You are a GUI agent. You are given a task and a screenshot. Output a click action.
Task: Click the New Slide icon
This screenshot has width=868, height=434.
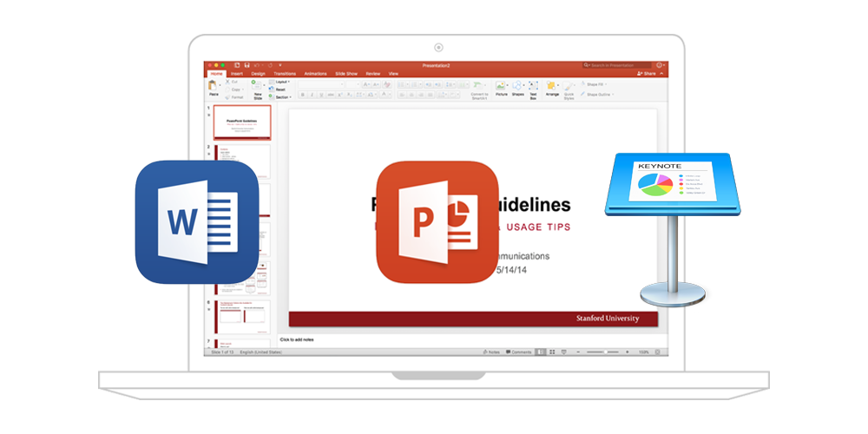coord(257,85)
